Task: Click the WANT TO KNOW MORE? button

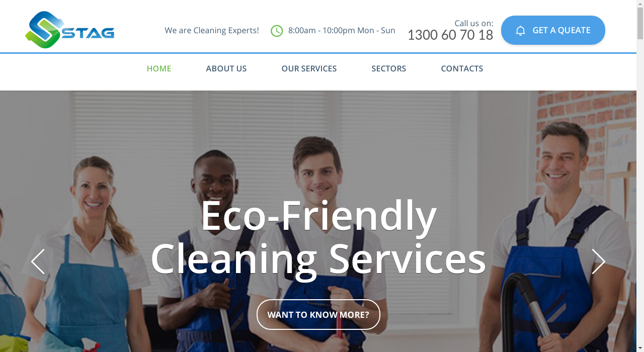Action: click(x=318, y=315)
